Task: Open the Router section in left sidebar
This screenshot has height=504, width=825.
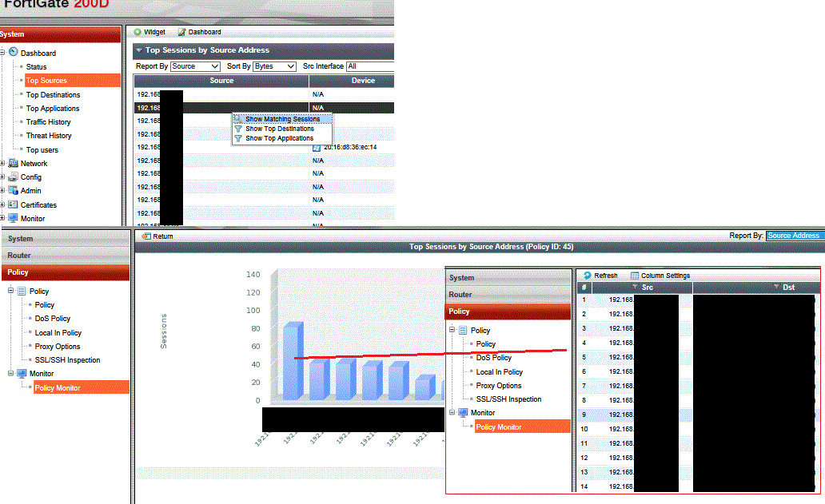Action: point(66,256)
